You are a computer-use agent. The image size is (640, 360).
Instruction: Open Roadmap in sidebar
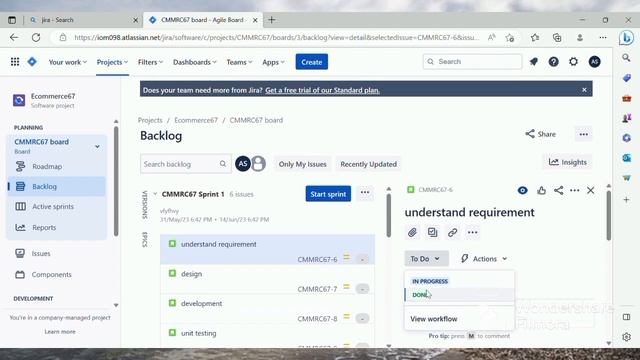click(57, 167)
